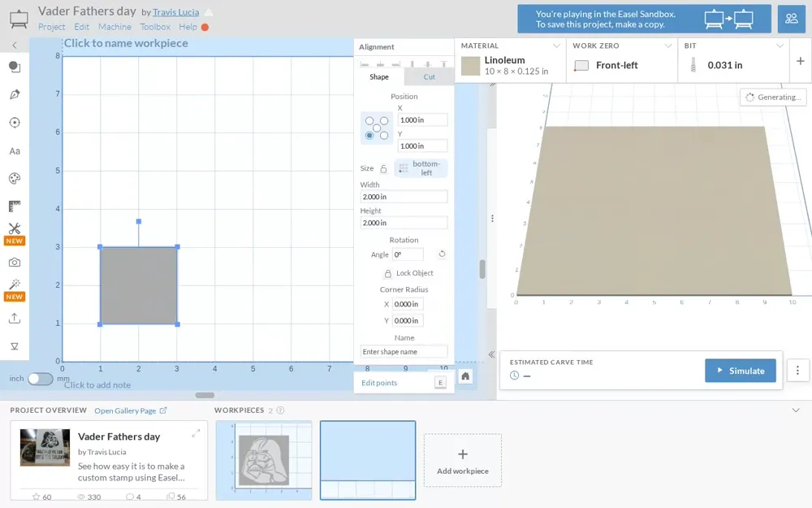The height and width of the screenshot is (508, 812).
Task: Open the scissors tool marked NEW
Action: [x=15, y=233]
